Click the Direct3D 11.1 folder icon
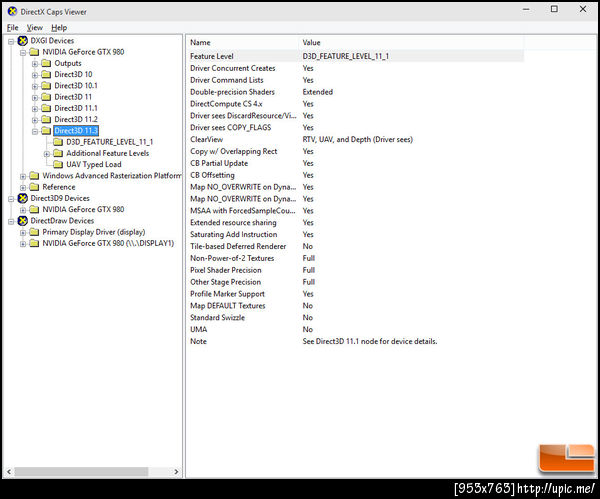600x499 pixels. [x=46, y=108]
